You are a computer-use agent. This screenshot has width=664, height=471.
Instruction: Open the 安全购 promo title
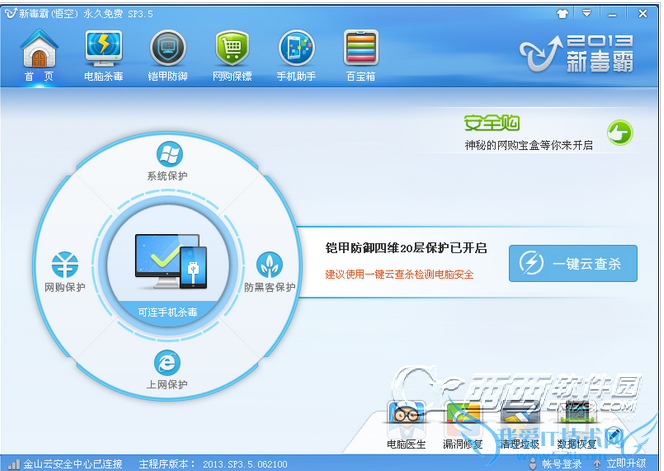pyautogui.click(x=492, y=123)
